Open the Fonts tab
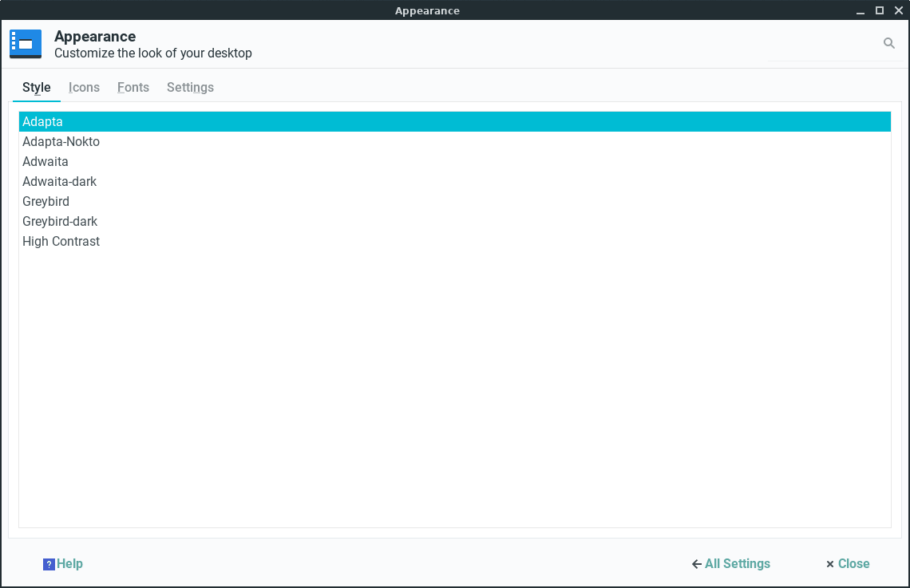 coord(133,87)
